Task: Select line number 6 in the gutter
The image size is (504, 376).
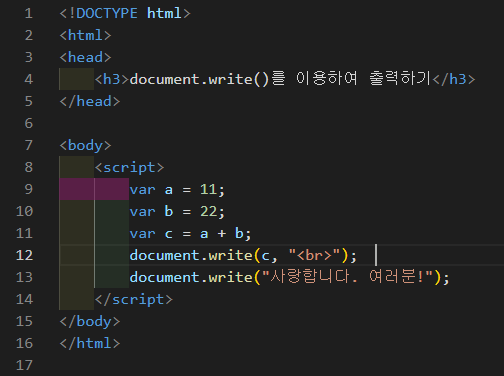Action: click(29, 123)
